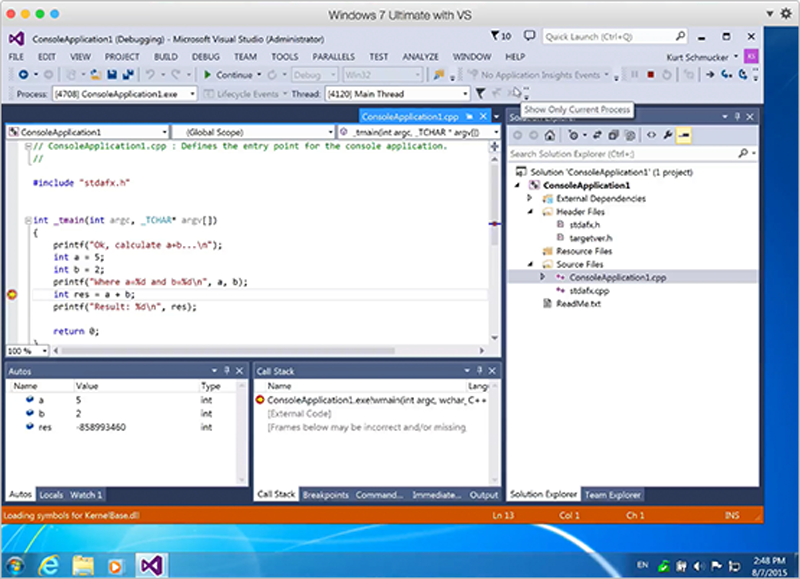Open the Immediate window tab
The height and width of the screenshot is (579, 800).
click(437, 495)
